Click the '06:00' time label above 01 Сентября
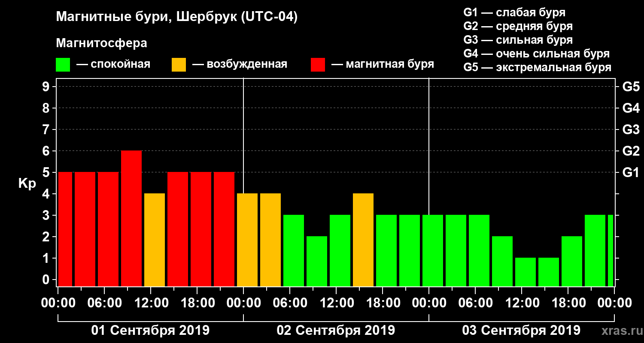The height and width of the screenshot is (343, 644). click(104, 303)
